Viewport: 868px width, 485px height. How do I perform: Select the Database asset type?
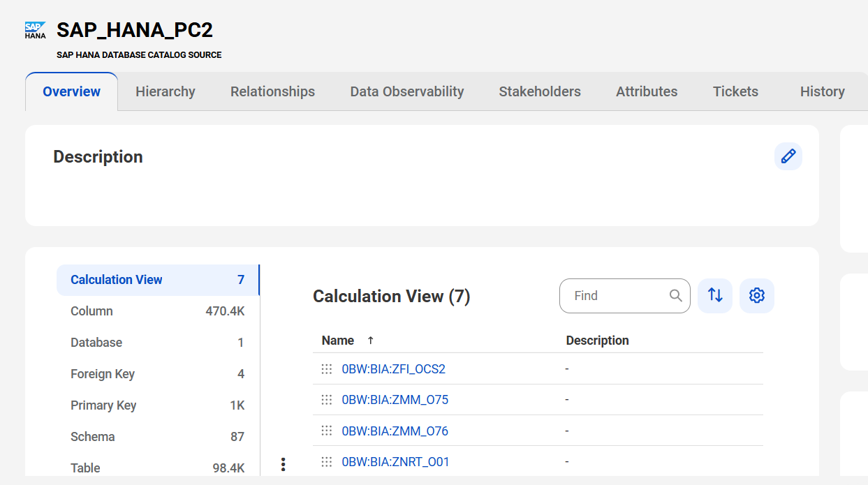pos(158,343)
